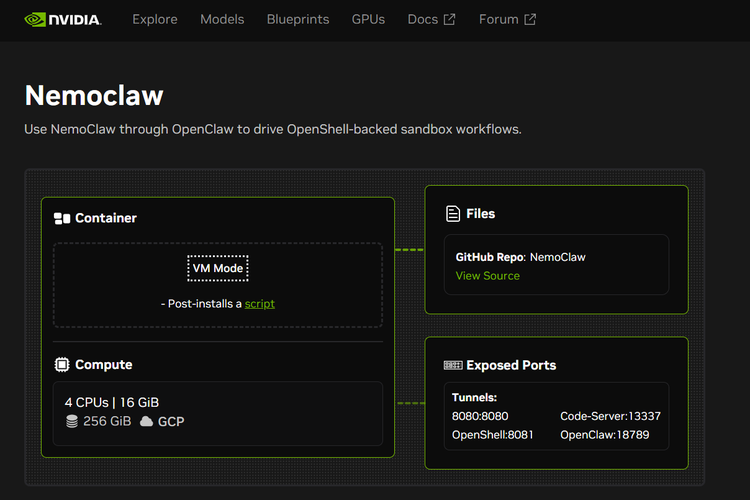750x500 pixels.
Task: Open the post-install script link
Action: (260, 304)
